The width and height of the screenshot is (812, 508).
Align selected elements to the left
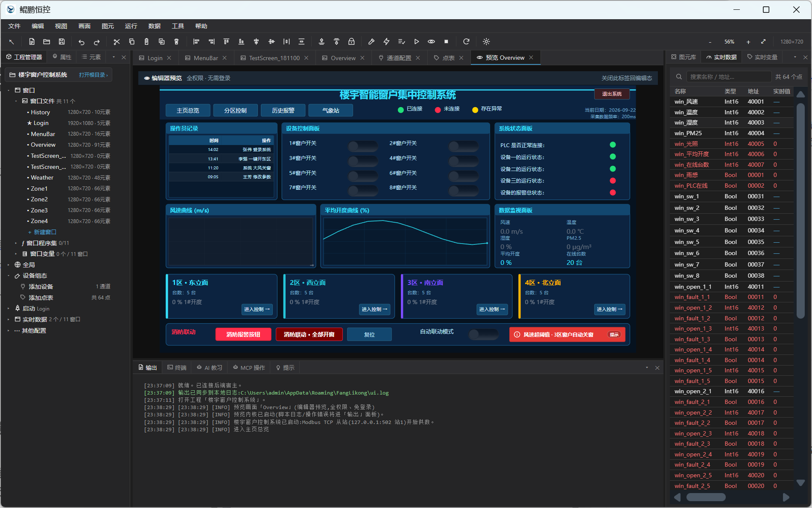click(x=196, y=42)
